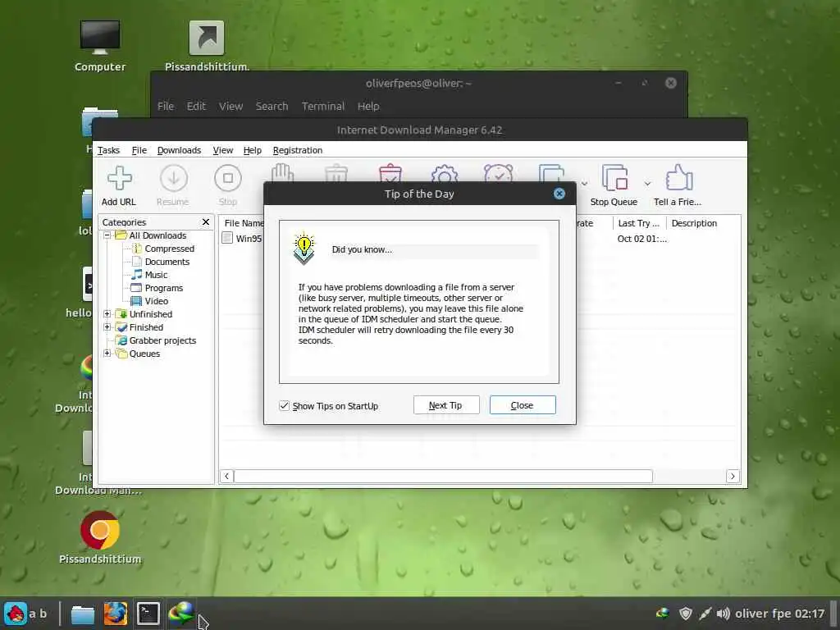
Task: Click the clock showing 02:17
Action: (809, 614)
